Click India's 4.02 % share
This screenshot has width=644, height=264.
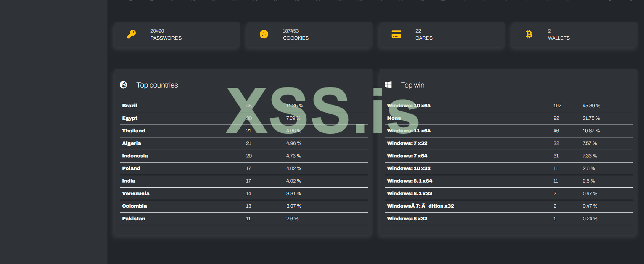point(294,181)
